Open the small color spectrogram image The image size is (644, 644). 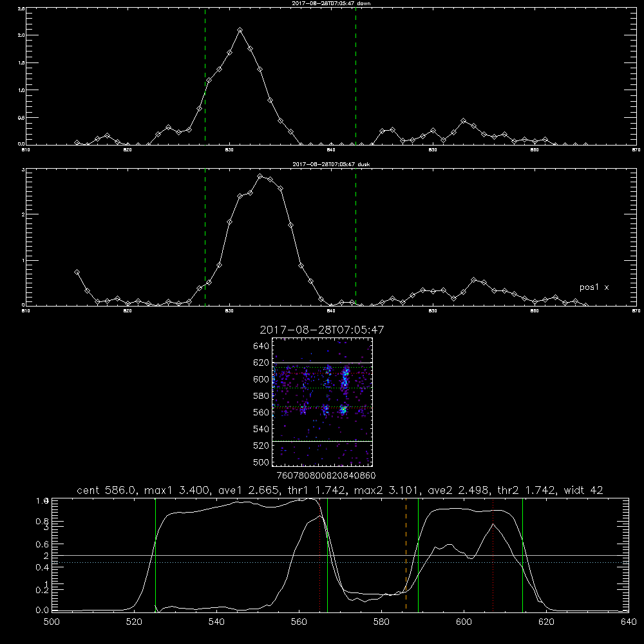[x=322, y=402]
